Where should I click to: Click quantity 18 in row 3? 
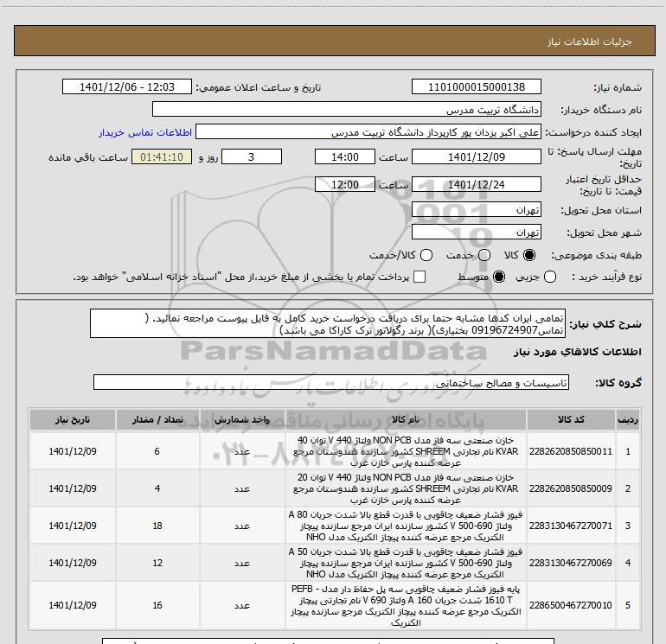[157, 526]
